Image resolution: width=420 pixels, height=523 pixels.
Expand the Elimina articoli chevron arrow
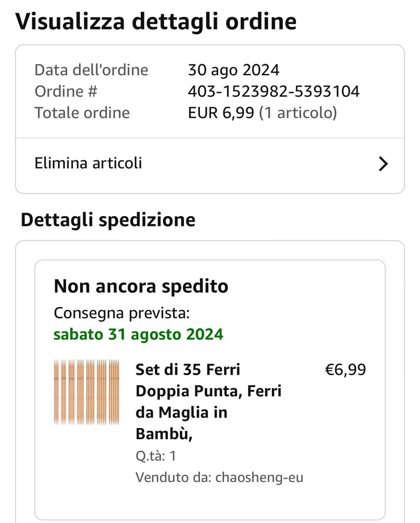(383, 164)
